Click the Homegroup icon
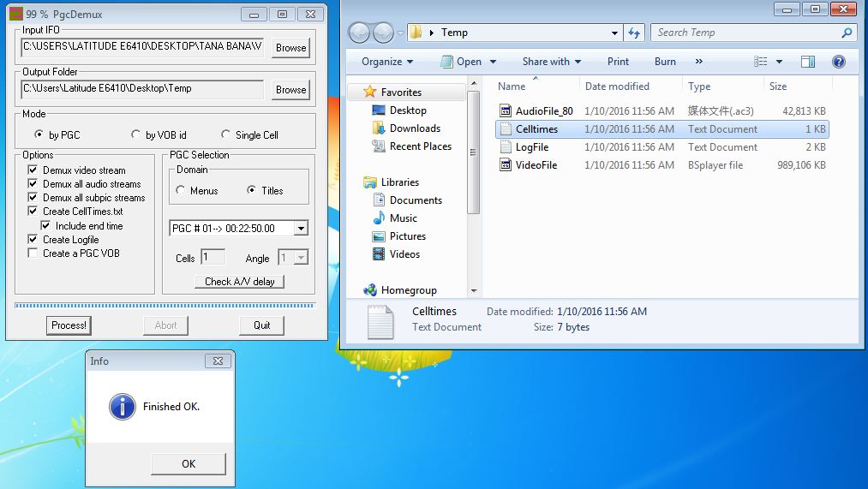 click(x=370, y=289)
